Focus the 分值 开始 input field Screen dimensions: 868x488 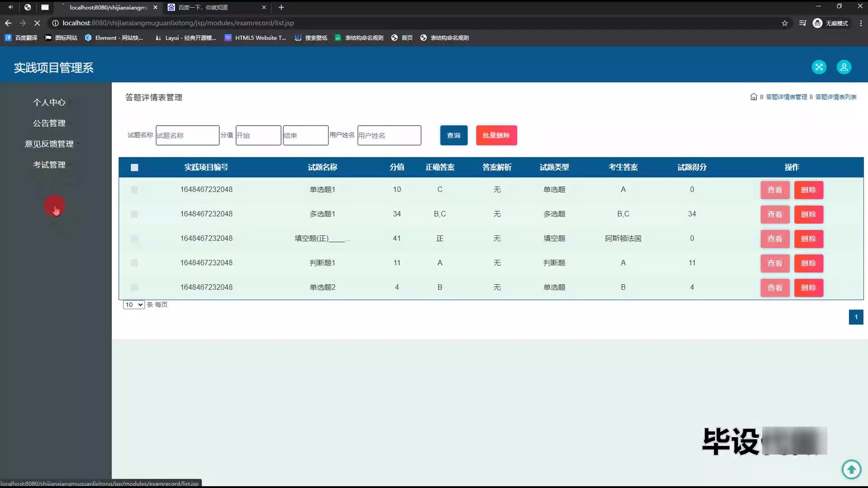(x=258, y=136)
